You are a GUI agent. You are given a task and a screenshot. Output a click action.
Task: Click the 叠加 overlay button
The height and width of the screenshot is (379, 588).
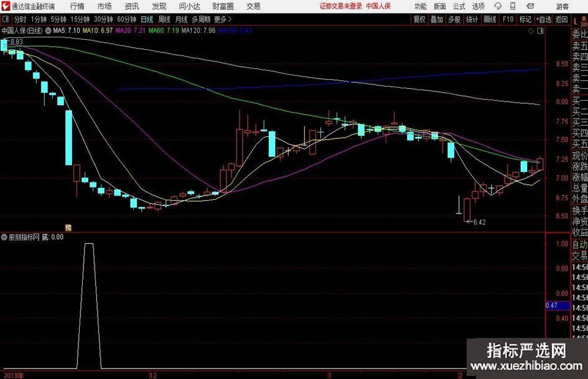pyautogui.click(x=437, y=19)
